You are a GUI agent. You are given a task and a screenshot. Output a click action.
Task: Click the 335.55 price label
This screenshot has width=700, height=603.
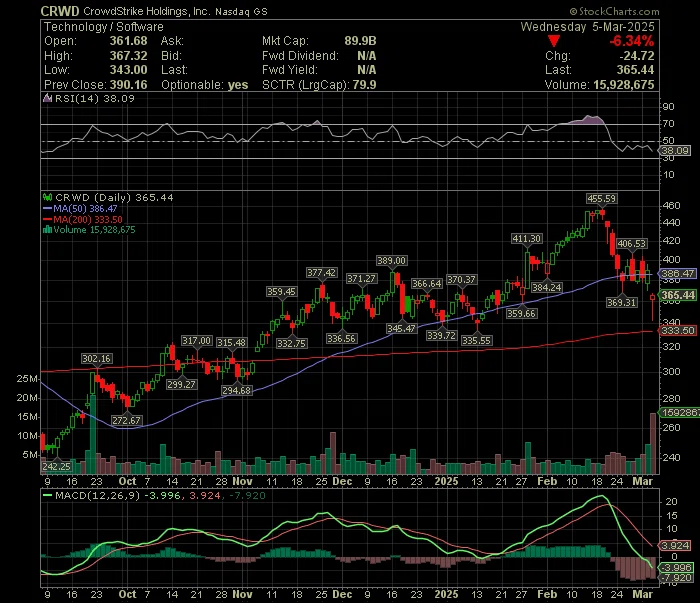(476, 341)
